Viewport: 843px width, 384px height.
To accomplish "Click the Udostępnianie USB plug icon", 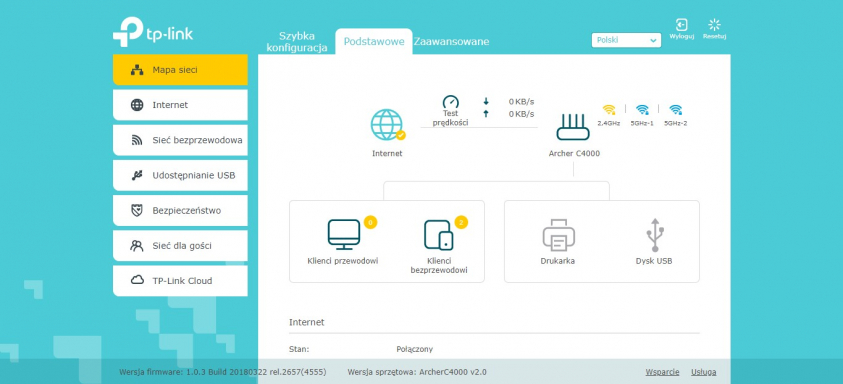I will 137,175.
